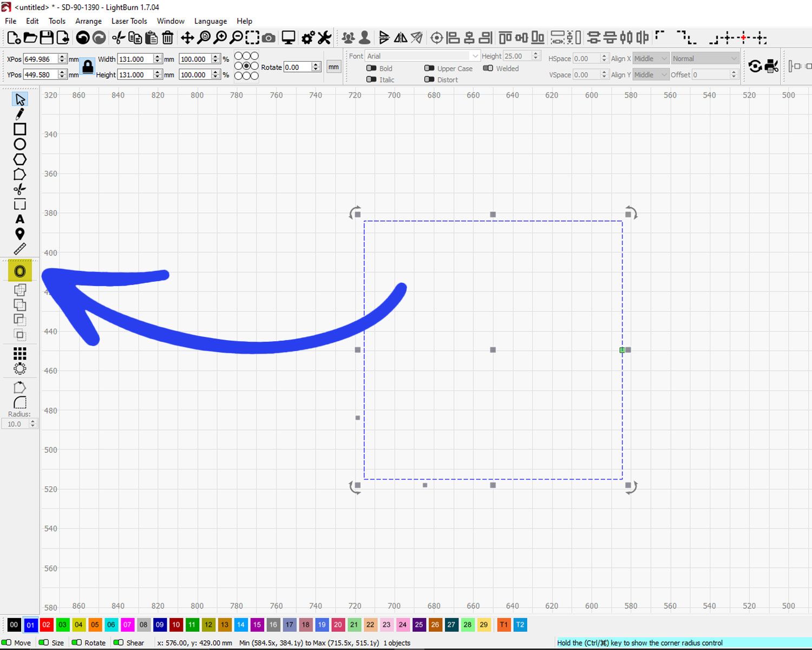This screenshot has height=650, width=812.
Task: Click the Undo arrow in the toolbar
Action: (84, 37)
